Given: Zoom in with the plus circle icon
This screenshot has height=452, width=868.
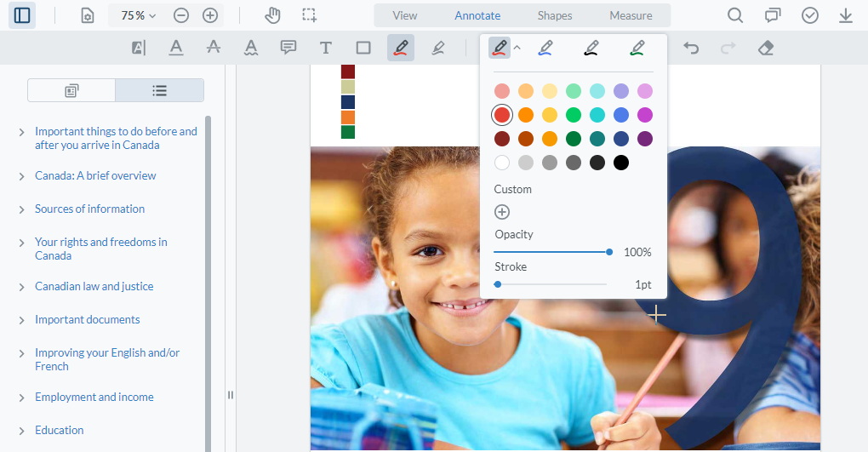Looking at the screenshot, I should [x=210, y=15].
